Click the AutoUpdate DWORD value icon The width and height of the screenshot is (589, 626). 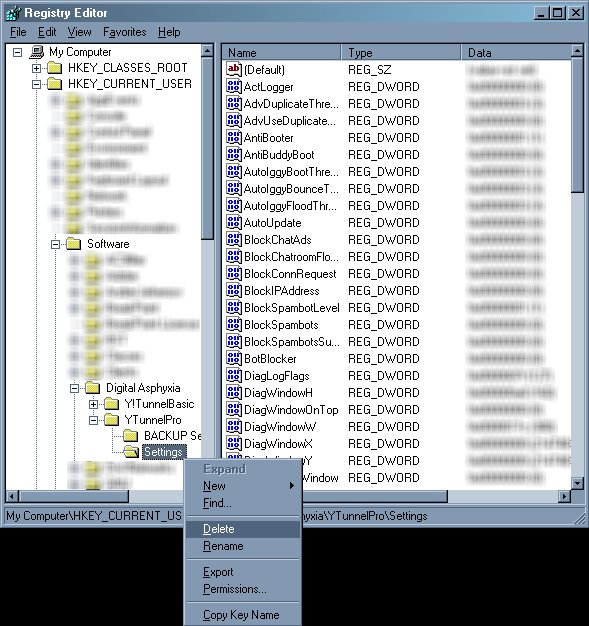(x=234, y=222)
